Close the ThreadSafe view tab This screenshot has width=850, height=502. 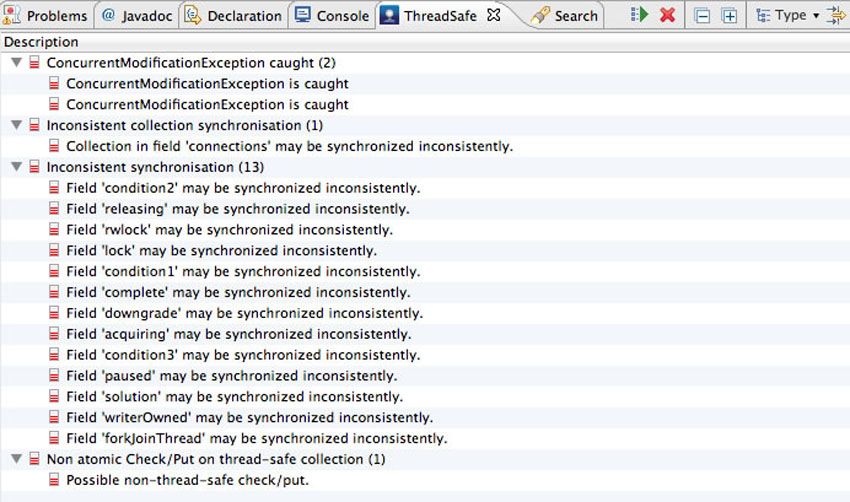[493, 15]
